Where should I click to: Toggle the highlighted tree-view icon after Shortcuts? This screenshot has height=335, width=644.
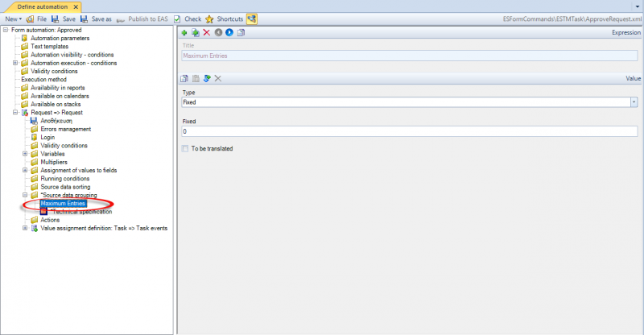(x=252, y=19)
